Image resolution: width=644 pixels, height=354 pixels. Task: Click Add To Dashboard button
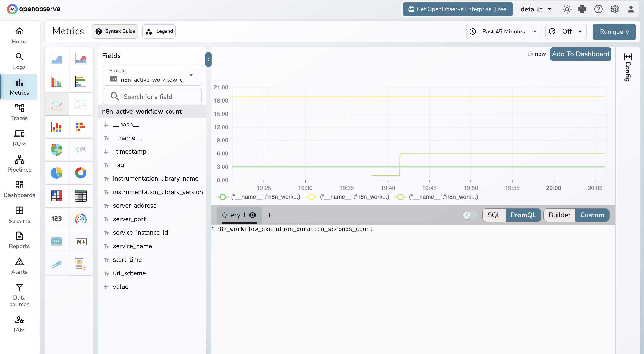[x=580, y=54]
